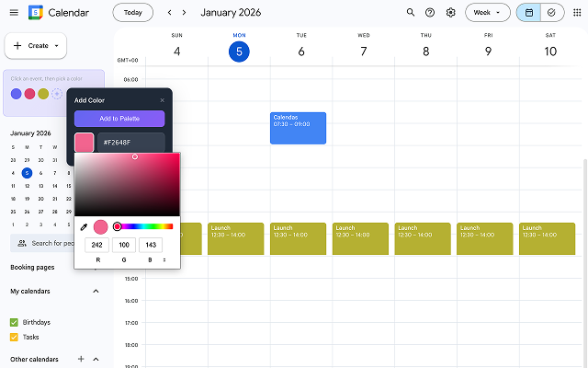Toggle the RGB color format switcher

click(164, 259)
